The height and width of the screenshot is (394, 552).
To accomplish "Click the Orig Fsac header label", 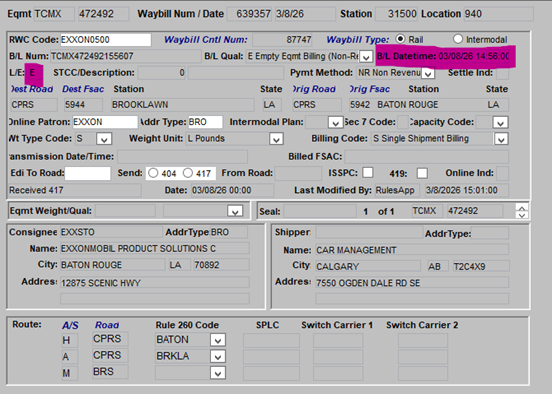I will click(x=369, y=89).
